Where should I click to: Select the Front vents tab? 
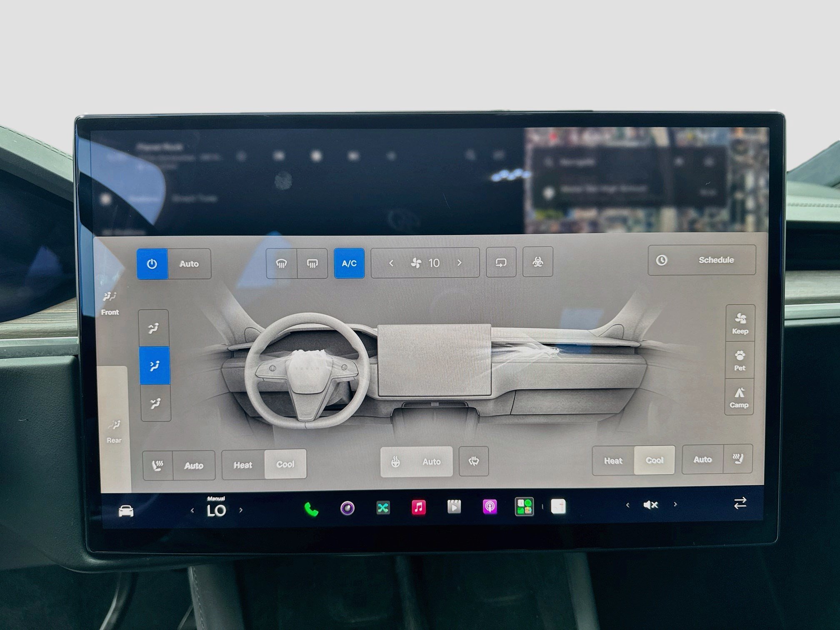110,303
